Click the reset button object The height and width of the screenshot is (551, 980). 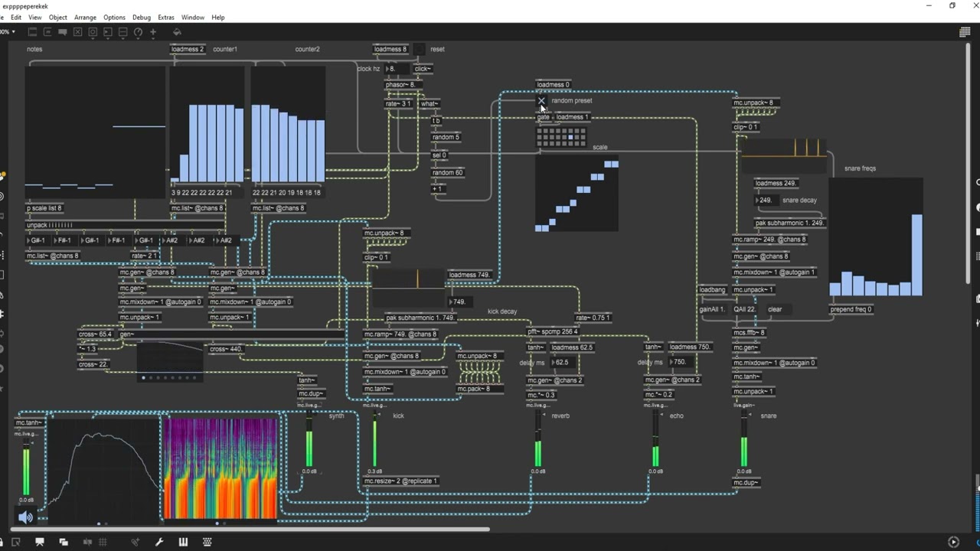pyautogui.click(x=419, y=49)
